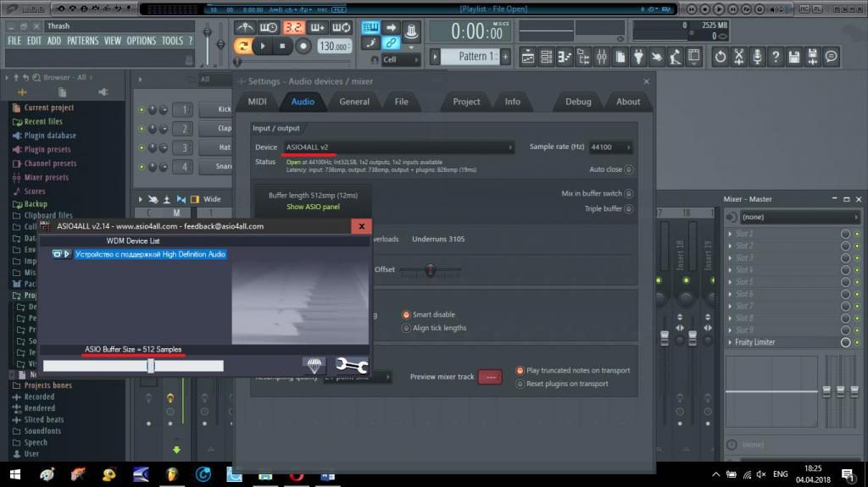
Task: Toggle Mix in buffer switch
Action: (x=628, y=193)
